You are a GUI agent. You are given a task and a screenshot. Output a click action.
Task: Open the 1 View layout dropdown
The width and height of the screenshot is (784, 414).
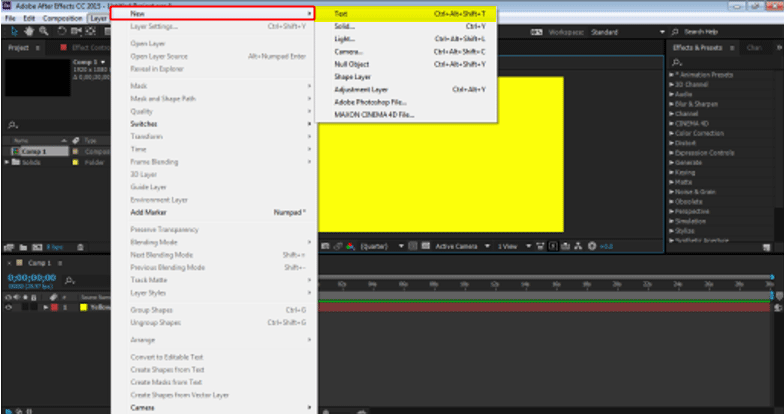(514, 246)
